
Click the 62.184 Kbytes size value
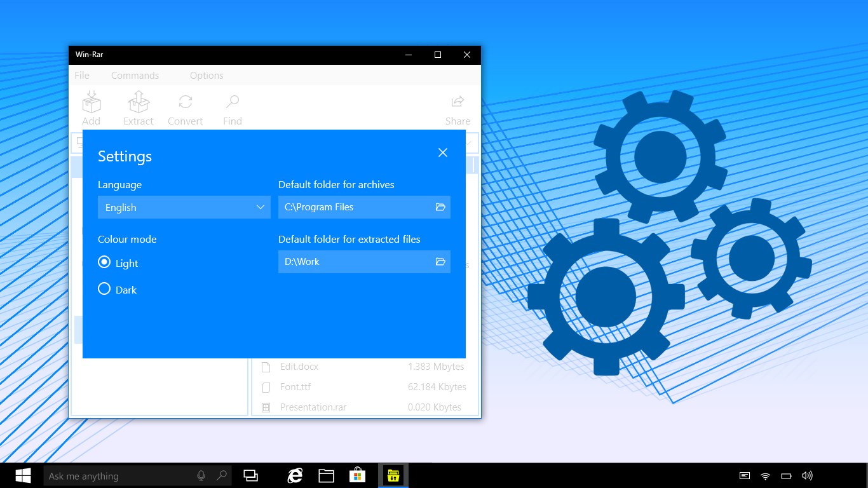(x=437, y=387)
